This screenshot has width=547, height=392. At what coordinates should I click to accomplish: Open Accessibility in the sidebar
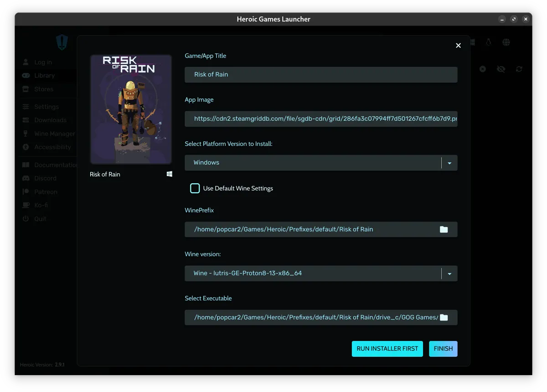52,147
